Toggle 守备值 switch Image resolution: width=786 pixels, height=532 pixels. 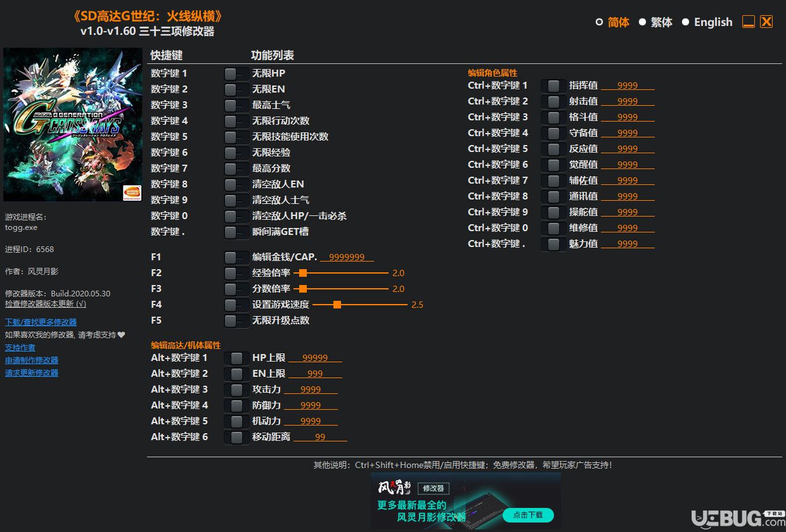click(553, 133)
